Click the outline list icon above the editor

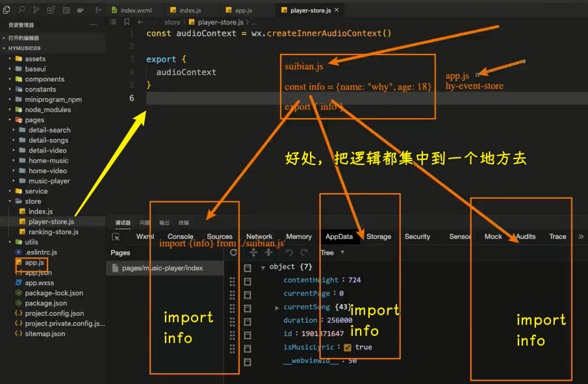click(113, 22)
